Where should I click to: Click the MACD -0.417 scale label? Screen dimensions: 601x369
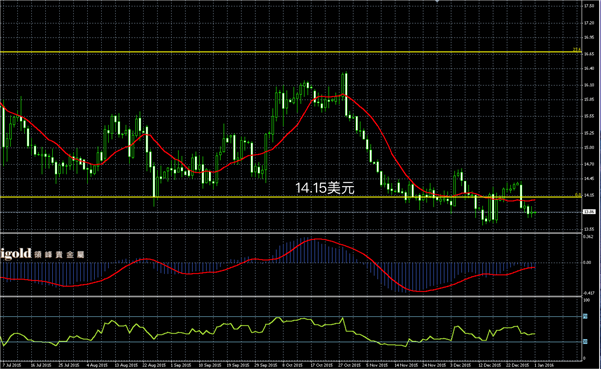589,293
